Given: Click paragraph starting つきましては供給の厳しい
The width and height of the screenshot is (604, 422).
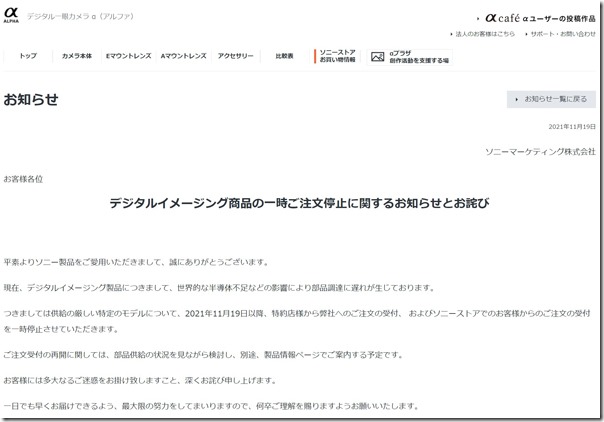Looking at the screenshot, I should tap(297, 321).
